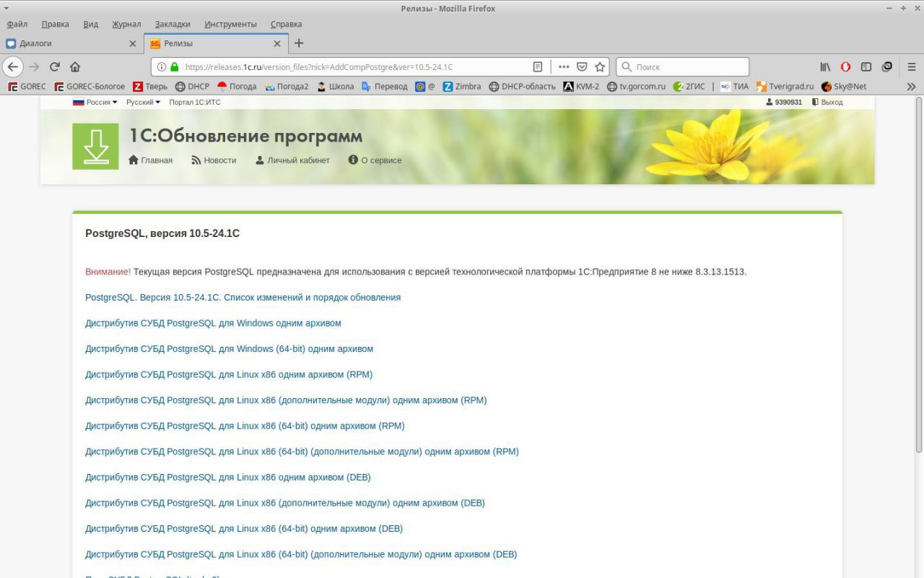The image size is (924, 578).
Task: Open Перевод bookmark
Action: tap(385, 86)
